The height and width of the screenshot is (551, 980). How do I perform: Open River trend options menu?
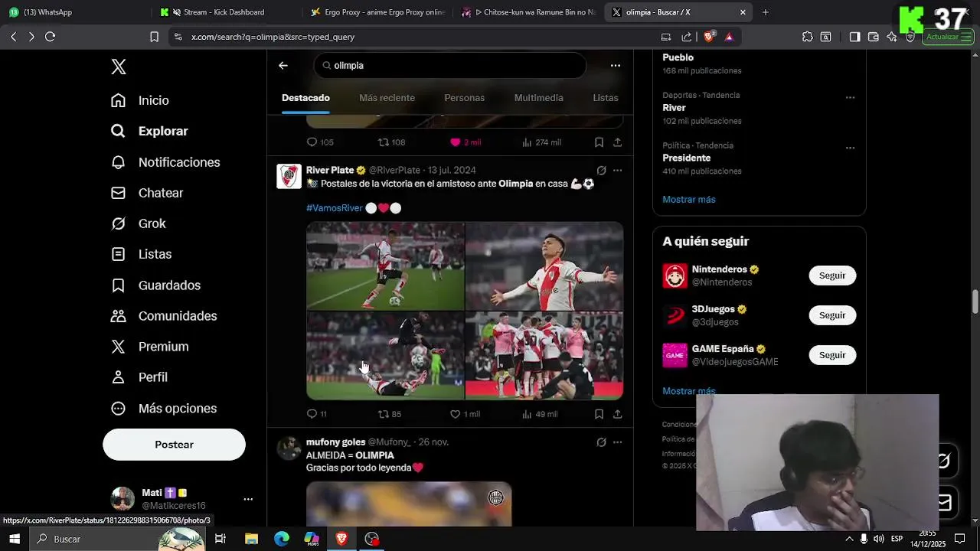[850, 98]
